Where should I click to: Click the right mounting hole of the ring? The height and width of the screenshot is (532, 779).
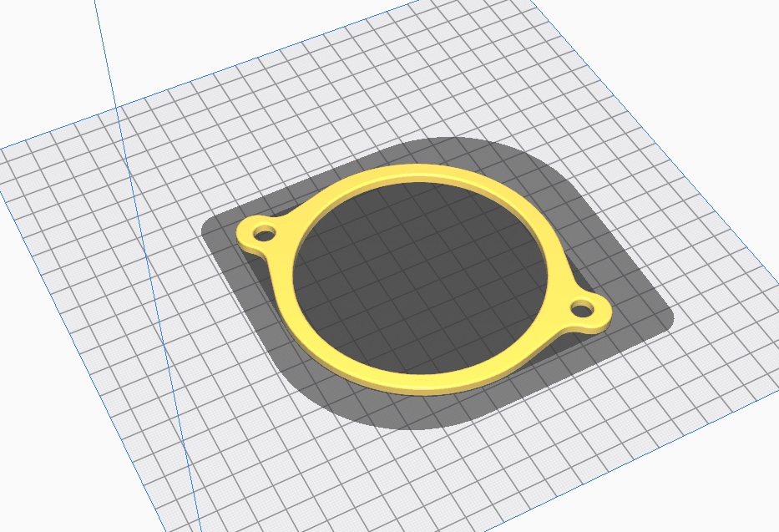click(x=581, y=312)
